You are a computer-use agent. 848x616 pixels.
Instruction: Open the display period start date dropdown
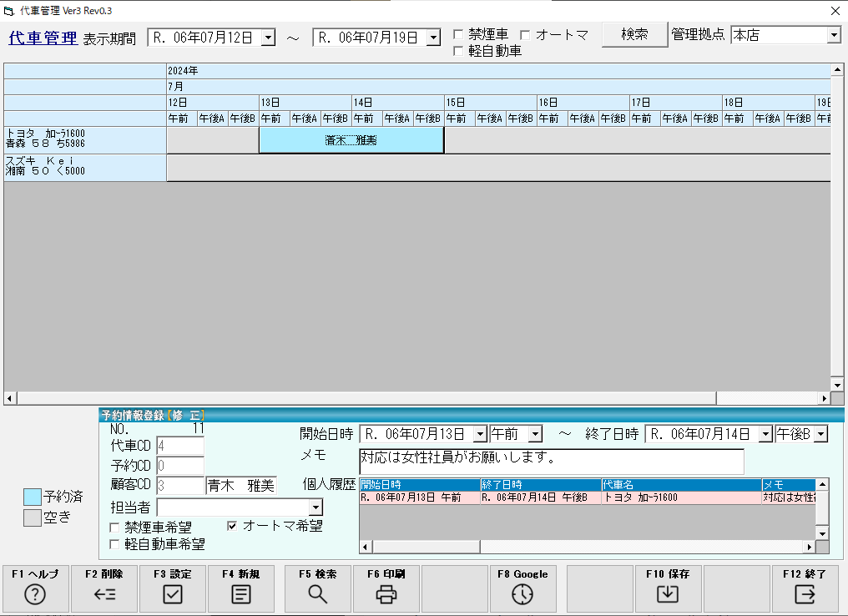coord(267,38)
